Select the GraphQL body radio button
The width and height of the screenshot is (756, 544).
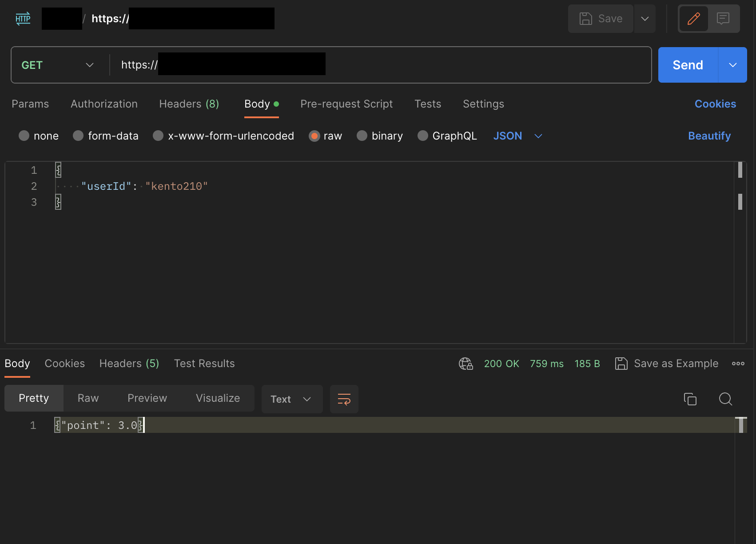[423, 136]
